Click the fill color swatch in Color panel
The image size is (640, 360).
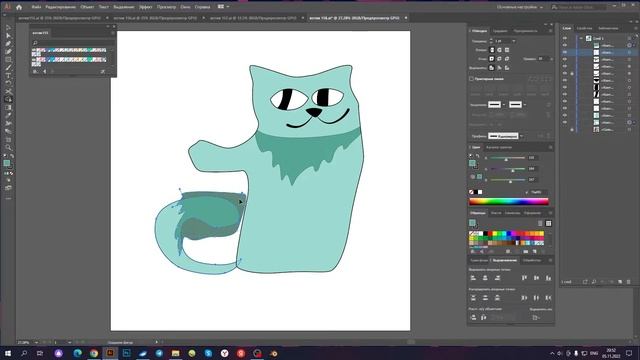pyautogui.click(x=472, y=163)
